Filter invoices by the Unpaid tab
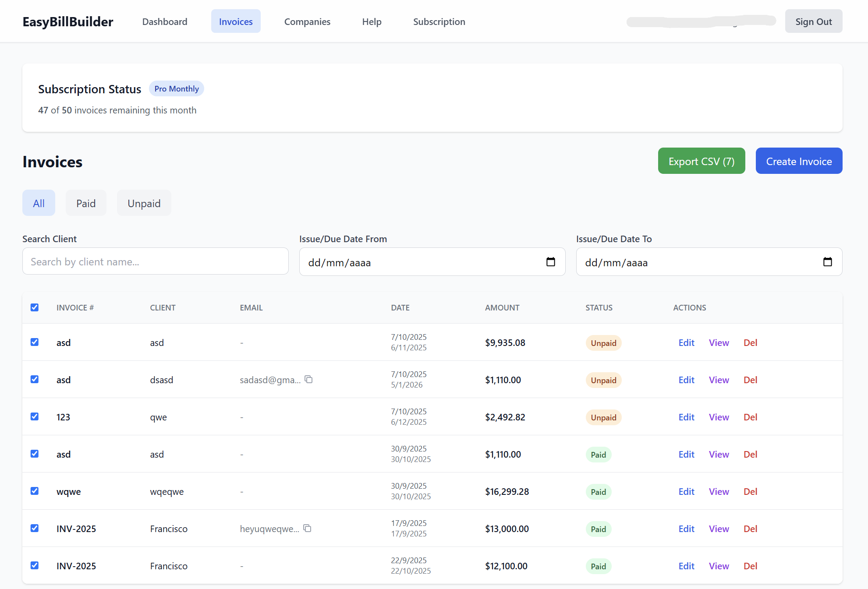 [144, 203]
